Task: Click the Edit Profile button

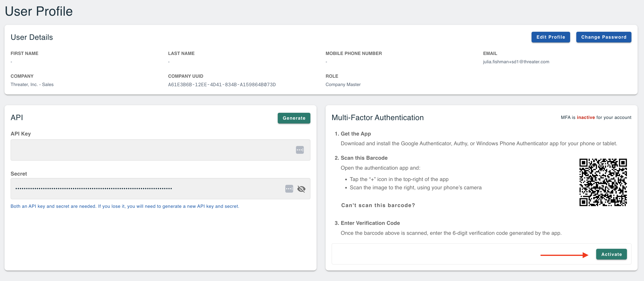Action: coord(550,37)
